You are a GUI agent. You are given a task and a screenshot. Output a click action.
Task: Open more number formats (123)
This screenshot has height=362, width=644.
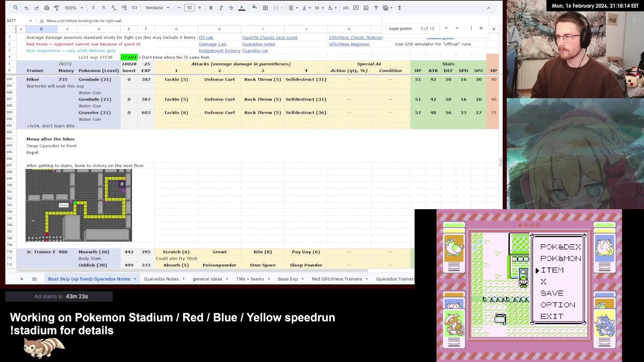134,8
